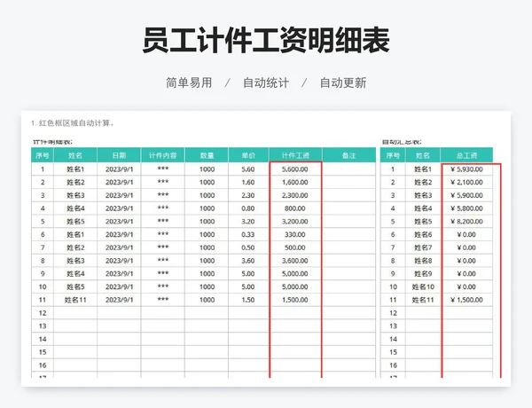Click the 800.00 piece wage cell
Screen dimensions: 532x408
tap(295, 208)
